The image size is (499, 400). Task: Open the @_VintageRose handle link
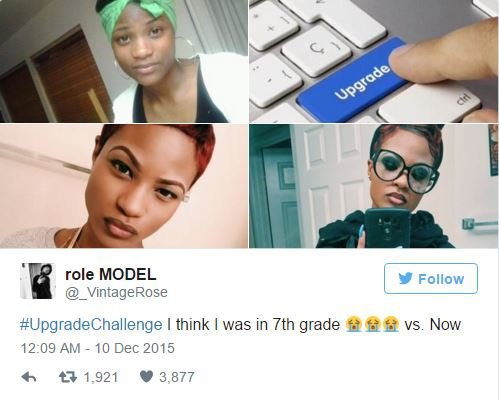pos(116,292)
